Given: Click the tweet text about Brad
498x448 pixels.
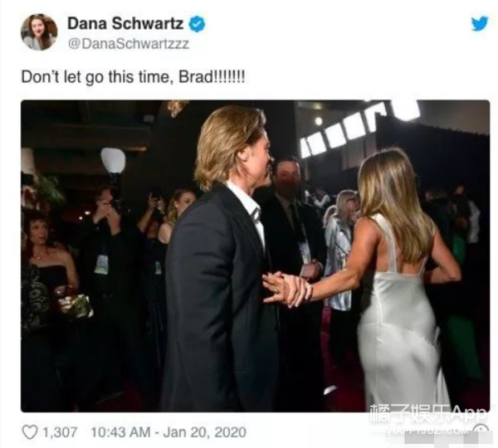Looking at the screenshot, I should 133,77.
